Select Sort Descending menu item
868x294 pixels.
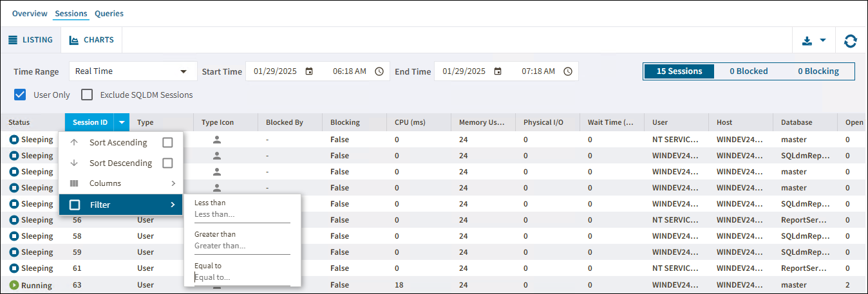120,163
